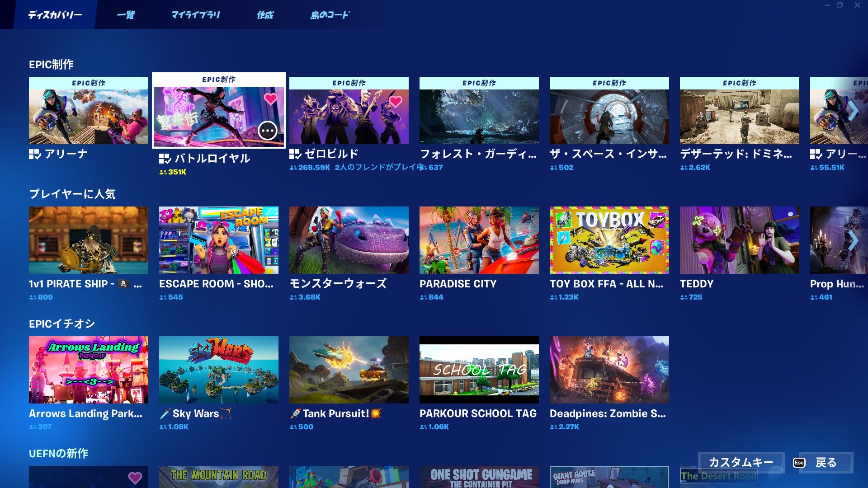Click the プレイヤーに人気 section heading

pos(72,194)
